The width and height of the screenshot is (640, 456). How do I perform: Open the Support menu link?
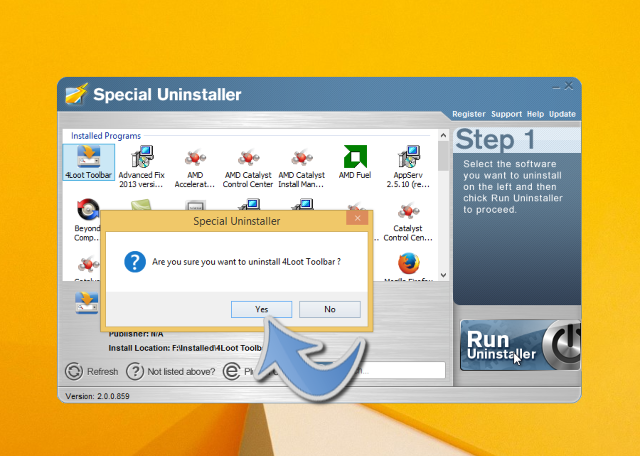(506, 114)
